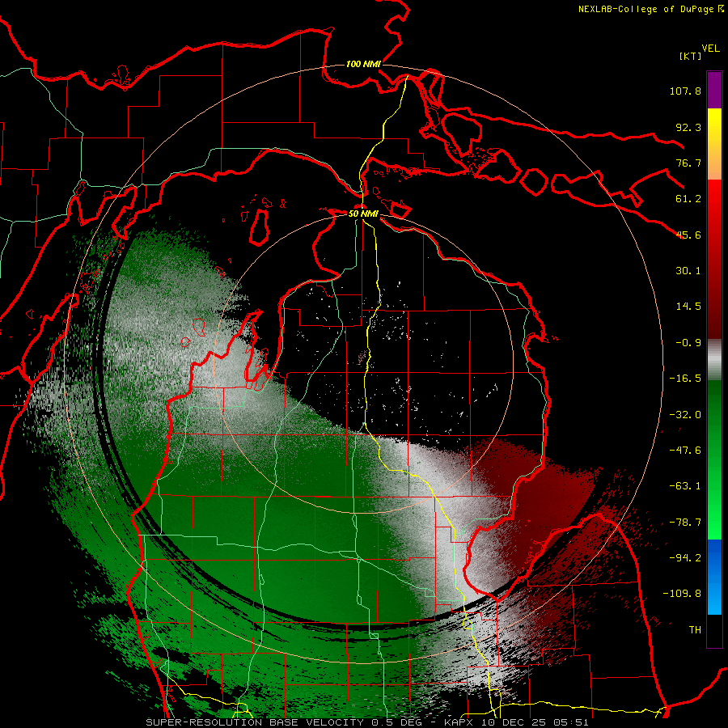Click the Super-Resolution Base Velocity caption
The height and width of the screenshot is (728, 728).
(x=366, y=722)
